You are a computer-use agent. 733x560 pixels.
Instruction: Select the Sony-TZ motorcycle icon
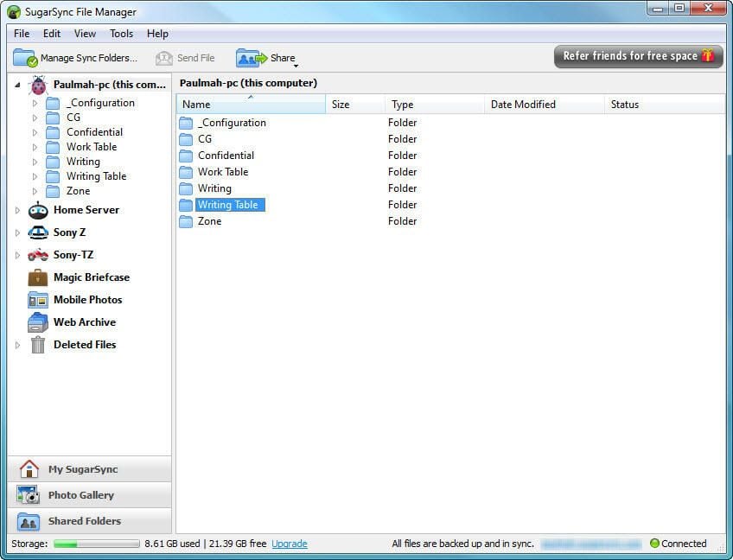pyautogui.click(x=38, y=255)
